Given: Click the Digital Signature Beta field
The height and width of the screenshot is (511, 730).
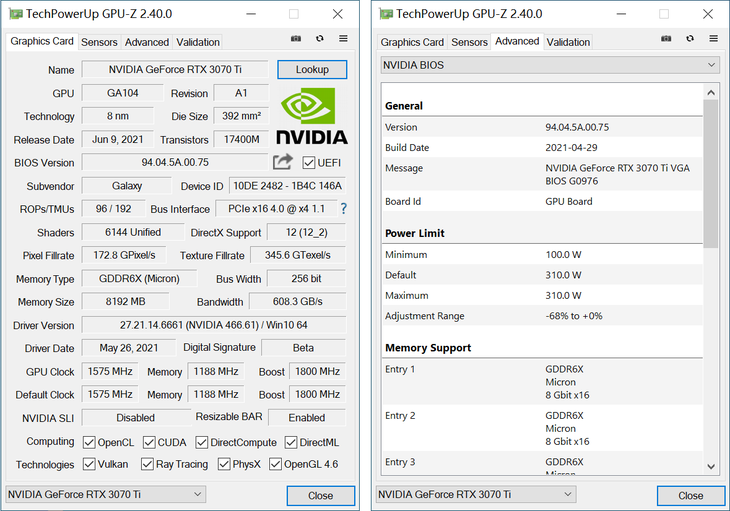Looking at the screenshot, I should (304, 348).
